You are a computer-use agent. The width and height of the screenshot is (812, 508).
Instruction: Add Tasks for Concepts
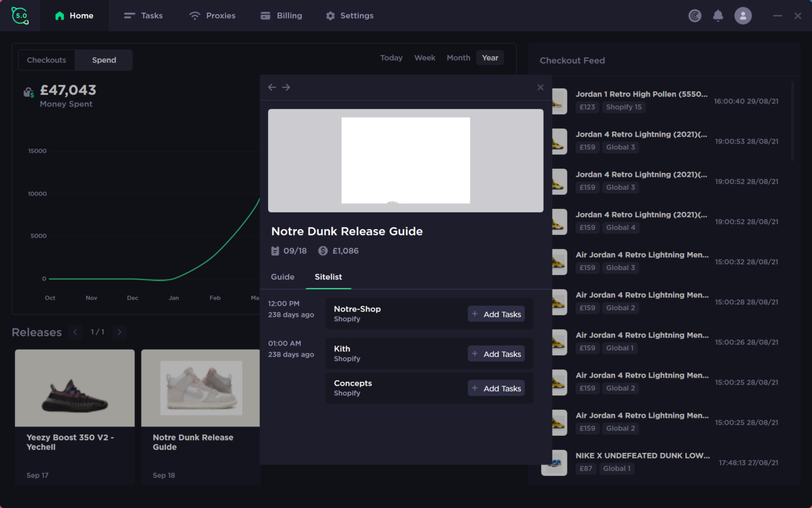click(496, 389)
